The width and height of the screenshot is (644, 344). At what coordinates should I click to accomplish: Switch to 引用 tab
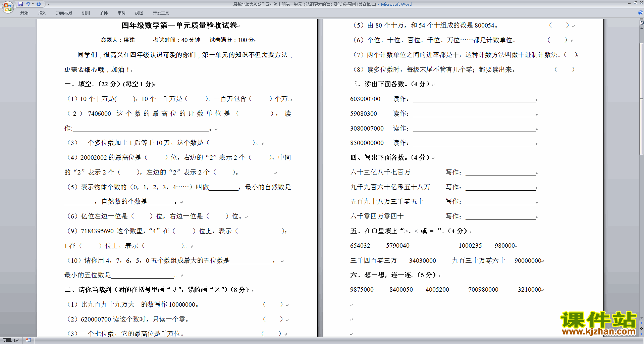click(86, 13)
